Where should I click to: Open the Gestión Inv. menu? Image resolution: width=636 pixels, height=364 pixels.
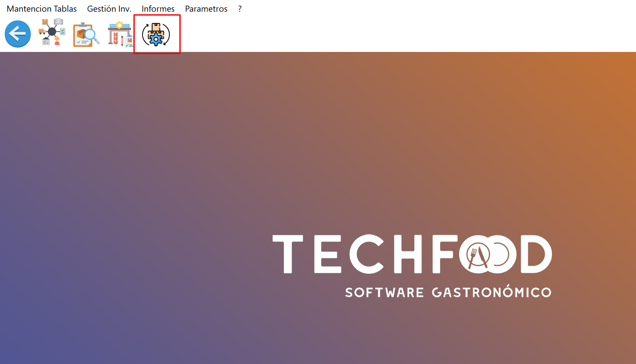coord(109,9)
